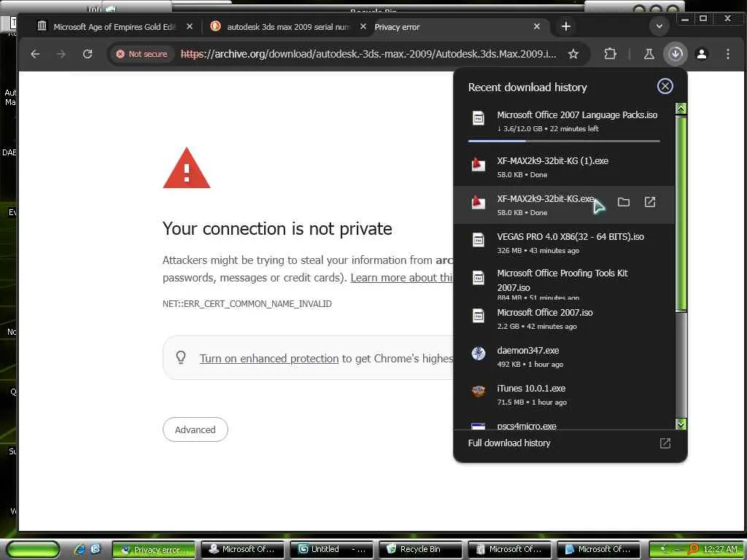Click the Advanced button
Screen dimensions: 747x560
click(195, 429)
